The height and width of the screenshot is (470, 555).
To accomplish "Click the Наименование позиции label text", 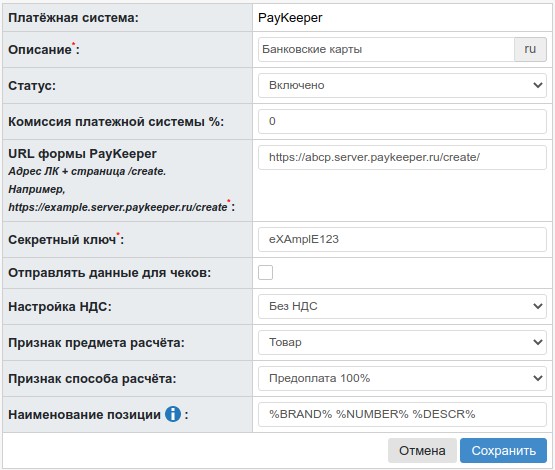I will (x=84, y=414).
